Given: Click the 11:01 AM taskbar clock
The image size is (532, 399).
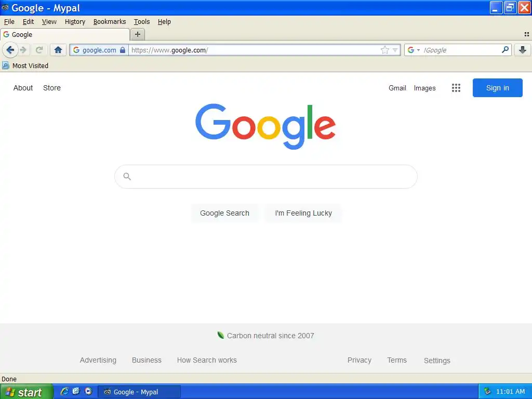Looking at the screenshot, I should click(x=510, y=392).
